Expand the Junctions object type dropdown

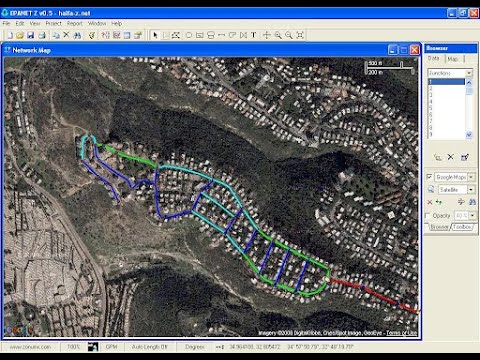click(x=469, y=73)
